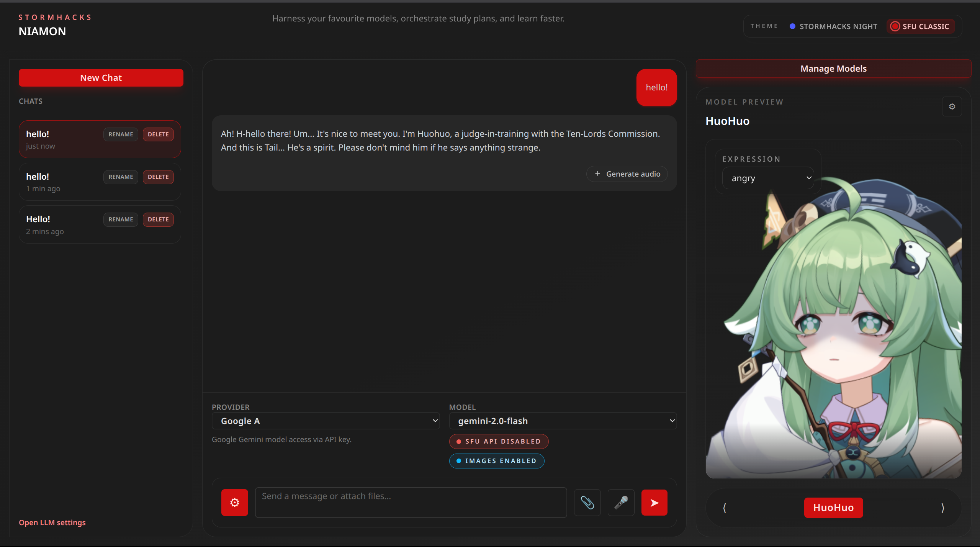Click the message input text field
Screen dimensions: 980x547
click(411, 502)
